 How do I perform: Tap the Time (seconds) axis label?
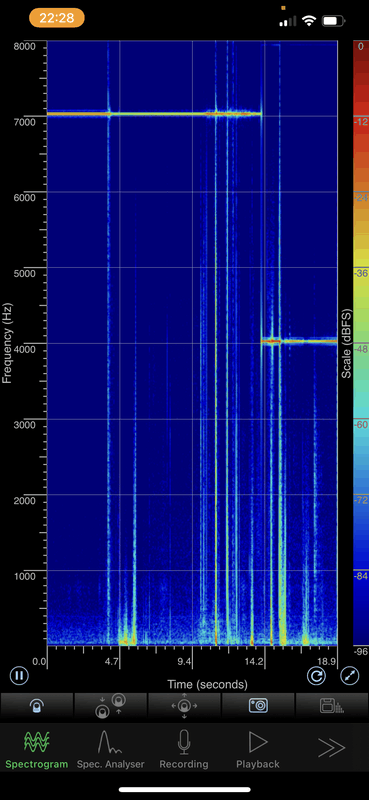point(207,684)
